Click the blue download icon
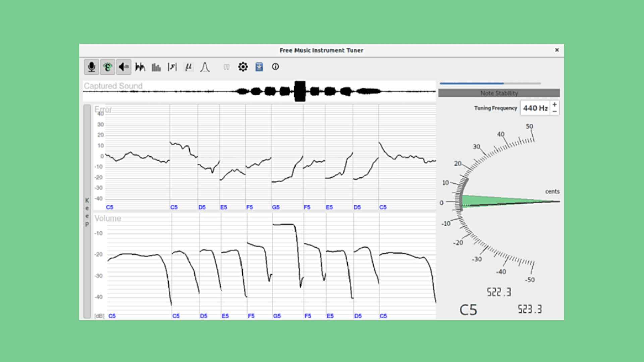644x362 pixels. 259,67
